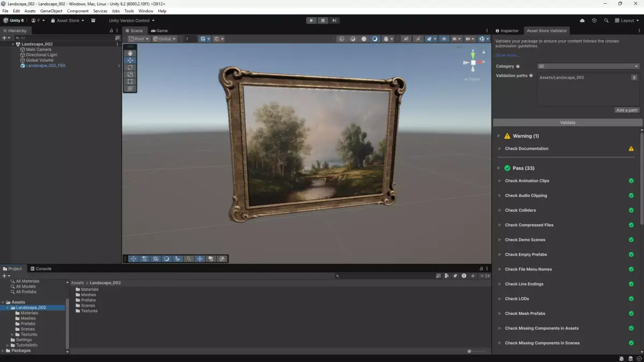Open the Layout dropdown

tap(627, 20)
